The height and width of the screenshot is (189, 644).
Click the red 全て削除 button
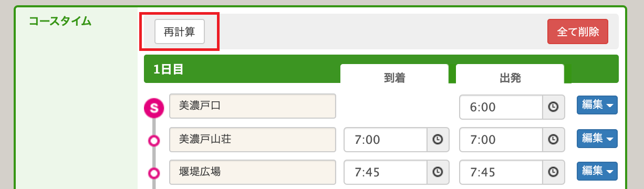pyautogui.click(x=578, y=31)
